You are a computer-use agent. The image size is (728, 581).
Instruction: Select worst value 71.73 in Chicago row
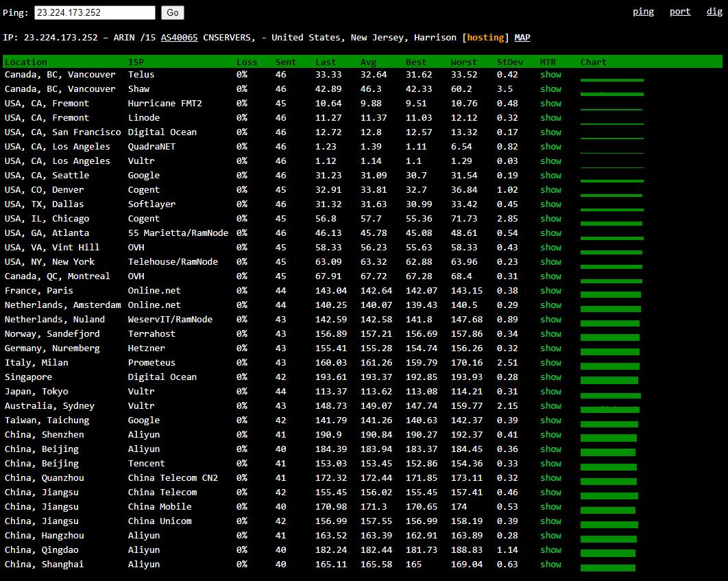point(464,218)
